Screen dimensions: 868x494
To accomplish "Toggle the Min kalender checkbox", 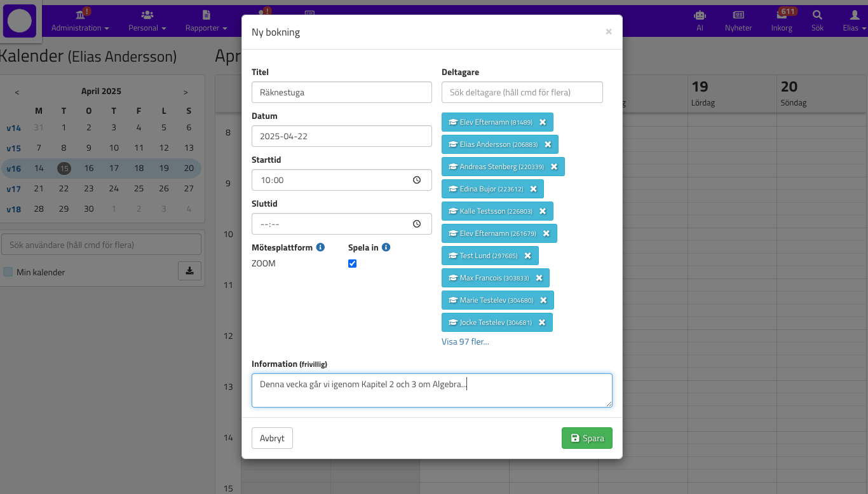I will (8, 272).
